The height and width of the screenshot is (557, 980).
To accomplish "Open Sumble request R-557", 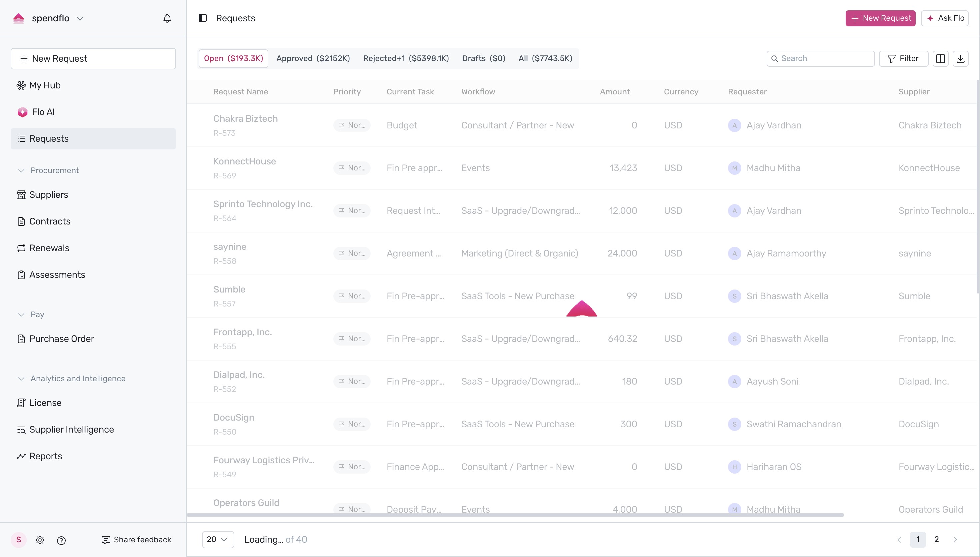I will [229, 289].
